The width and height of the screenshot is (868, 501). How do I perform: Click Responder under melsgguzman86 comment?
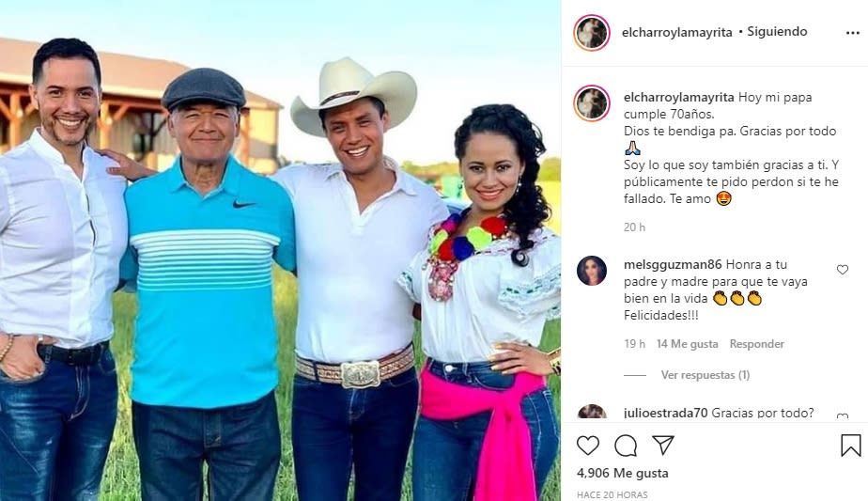click(757, 344)
